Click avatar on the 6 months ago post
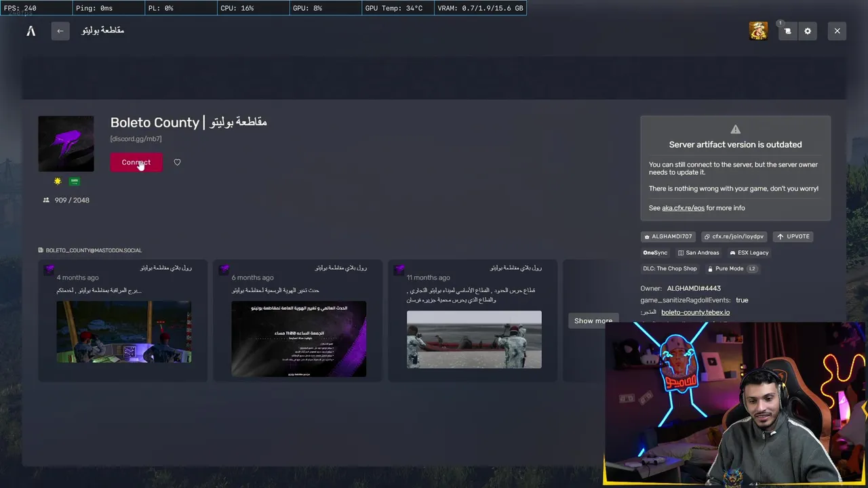 click(x=224, y=270)
